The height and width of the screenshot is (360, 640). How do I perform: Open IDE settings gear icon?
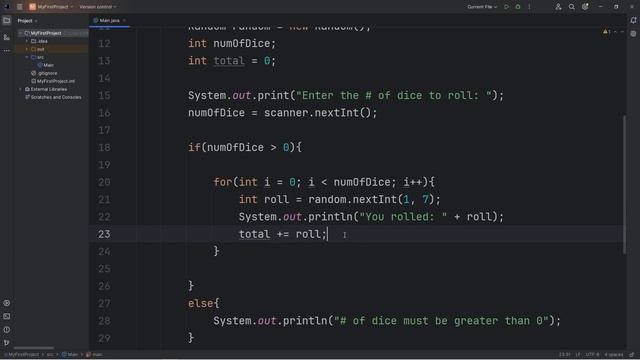click(x=585, y=7)
